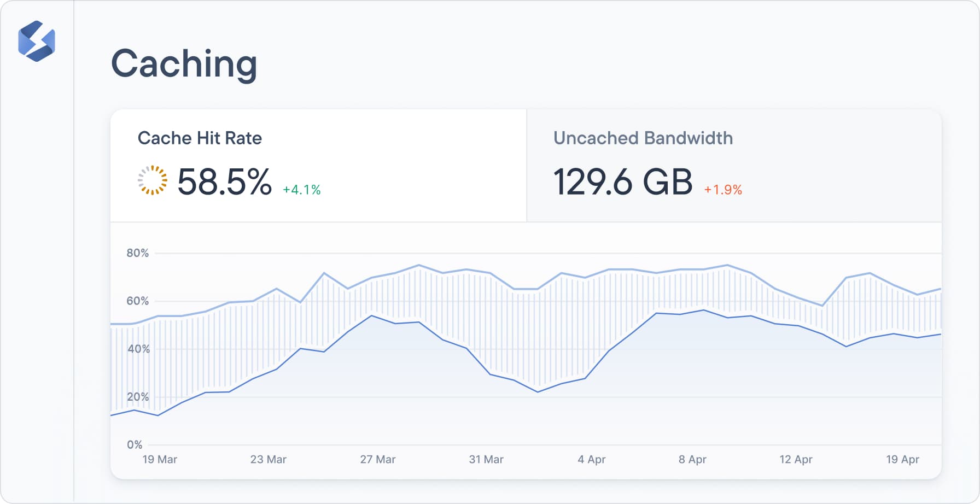Screen dimensions: 980x504
Task: Click the blue lightning logo icon
Action: coord(37,41)
